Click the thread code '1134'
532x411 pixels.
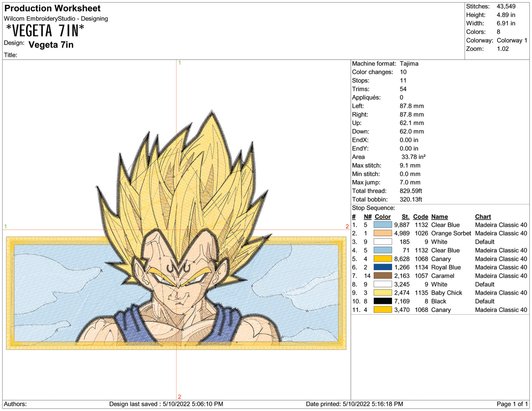pyautogui.click(x=421, y=267)
